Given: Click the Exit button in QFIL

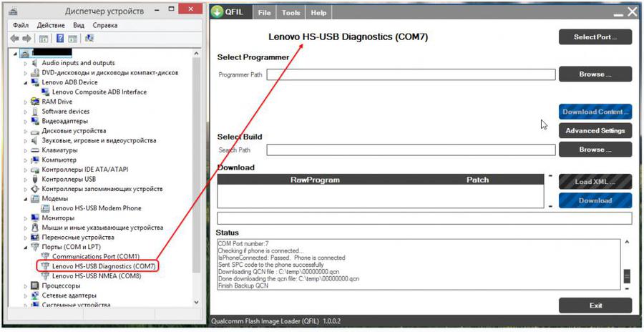Looking at the screenshot, I should pos(595,306).
